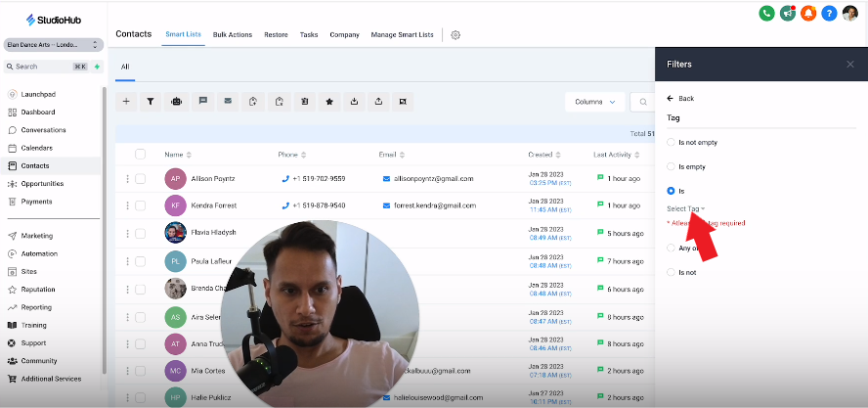Tick the checkbox for Allison Poyntz
This screenshot has height=408, width=868.
pyautogui.click(x=140, y=178)
